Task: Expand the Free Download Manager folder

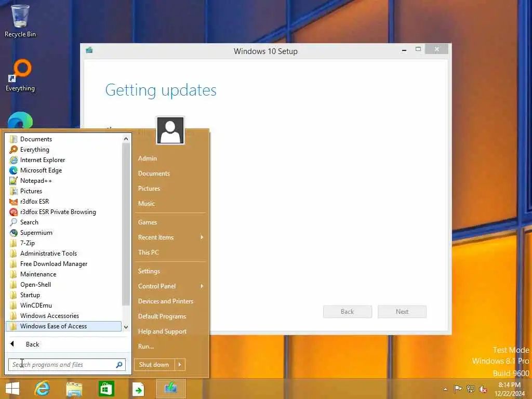Action: click(64, 264)
